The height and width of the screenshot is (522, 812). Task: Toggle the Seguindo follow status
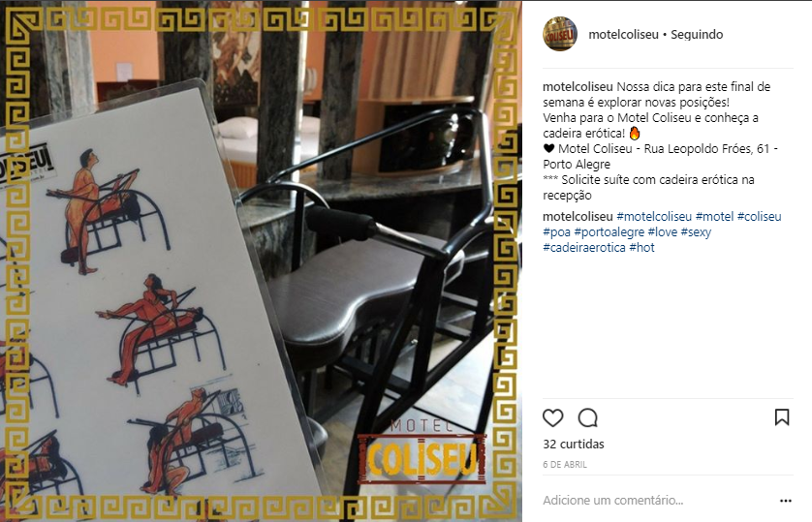pyautogui.click(x=697, y=34)
